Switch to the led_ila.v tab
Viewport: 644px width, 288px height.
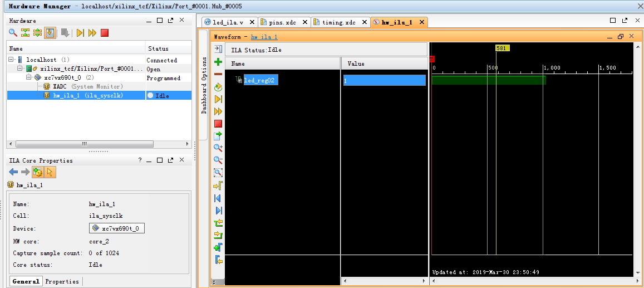pos(229,22)
